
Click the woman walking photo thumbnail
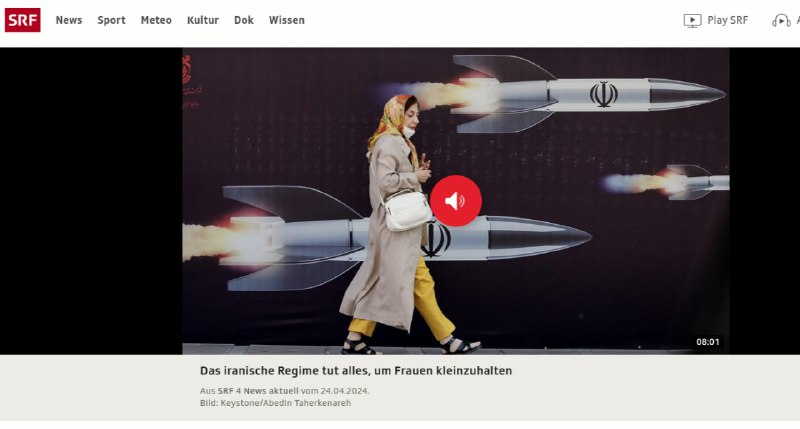[x=456, y=201]
